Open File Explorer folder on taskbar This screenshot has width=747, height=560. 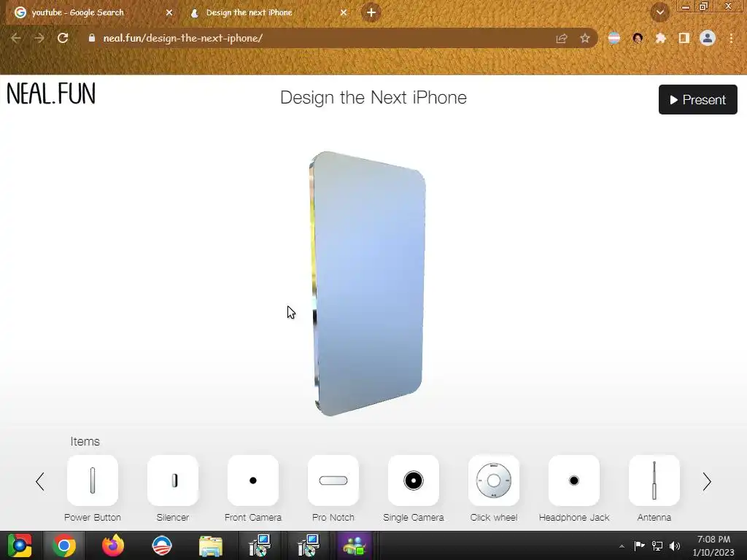pyautogui.click(x=211, y=545)
